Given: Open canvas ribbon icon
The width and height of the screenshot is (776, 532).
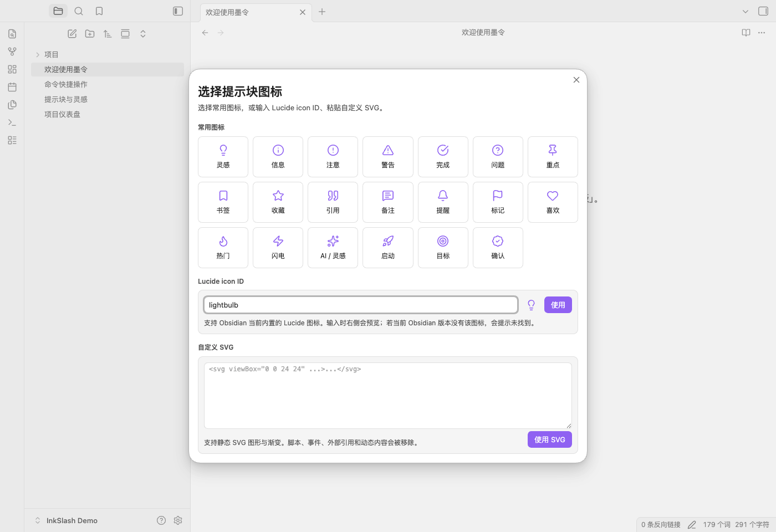Looking at the screenshot, I should click(12, 69).
